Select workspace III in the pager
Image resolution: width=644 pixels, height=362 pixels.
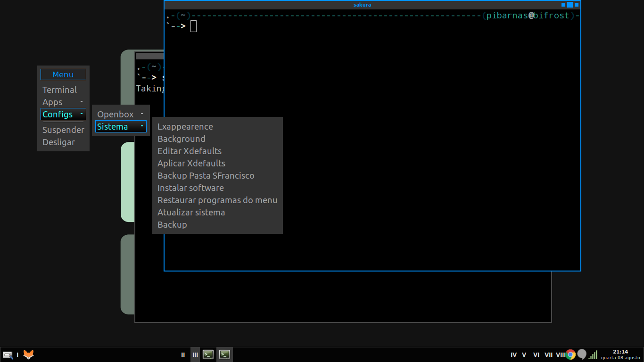tap(195, 354)
